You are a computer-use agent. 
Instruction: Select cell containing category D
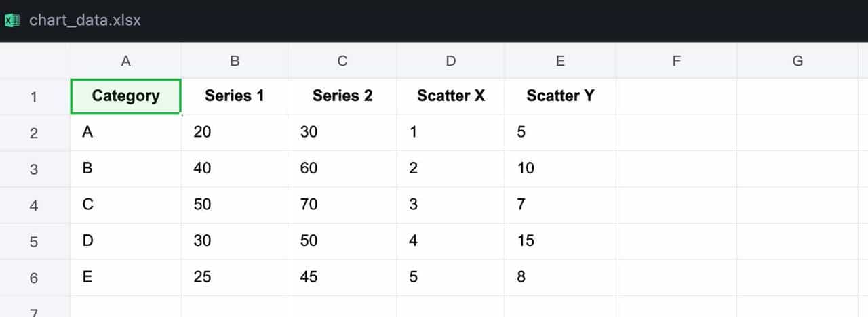point(125,240)
